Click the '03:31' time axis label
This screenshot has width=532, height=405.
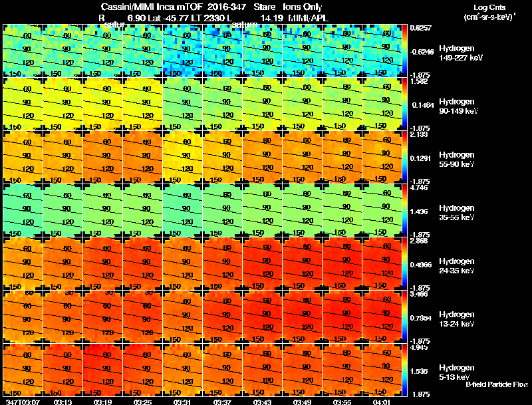click(x=182, y=402)
